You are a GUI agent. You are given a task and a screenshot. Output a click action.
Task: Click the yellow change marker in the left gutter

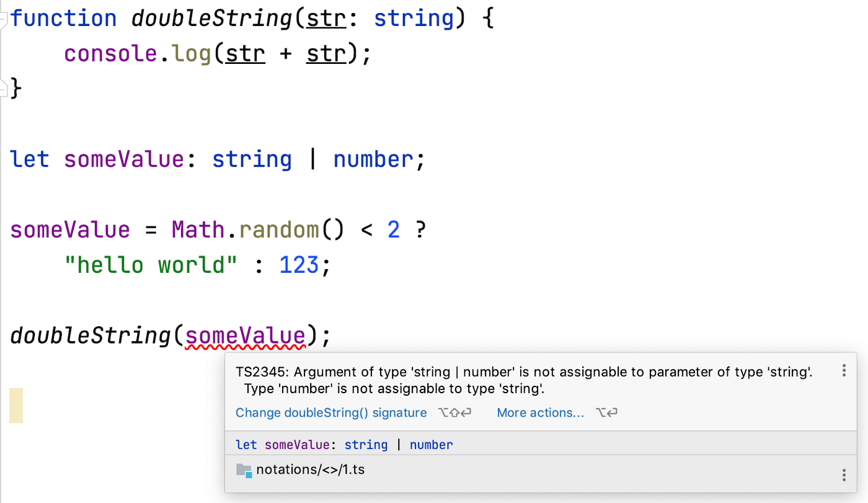coord(15,406)
